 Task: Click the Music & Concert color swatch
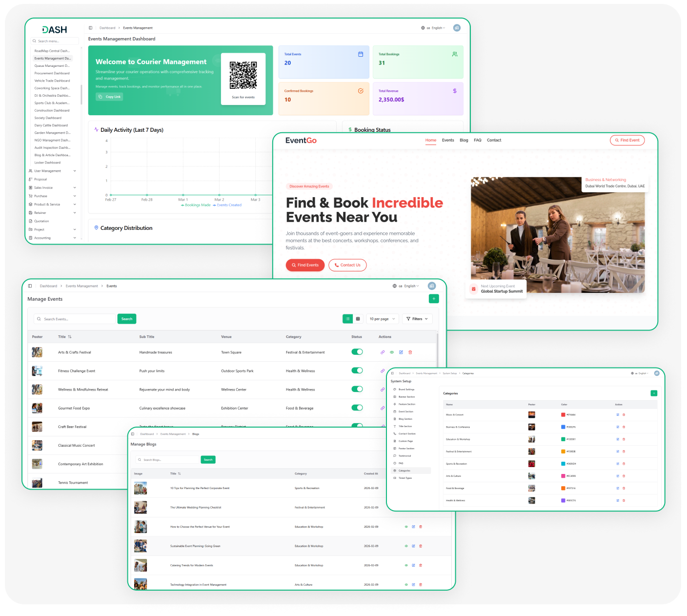[563, 415]
